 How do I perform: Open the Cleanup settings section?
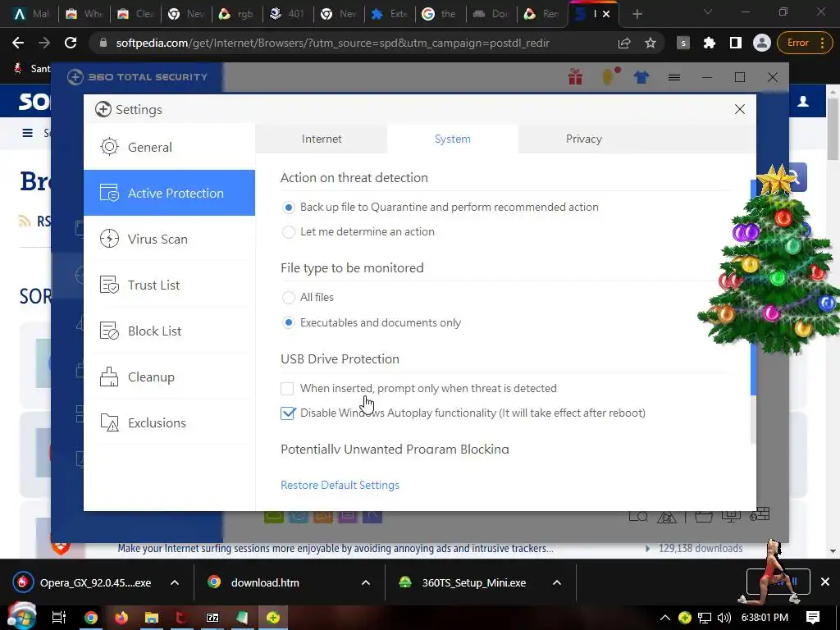pos(169,377)
